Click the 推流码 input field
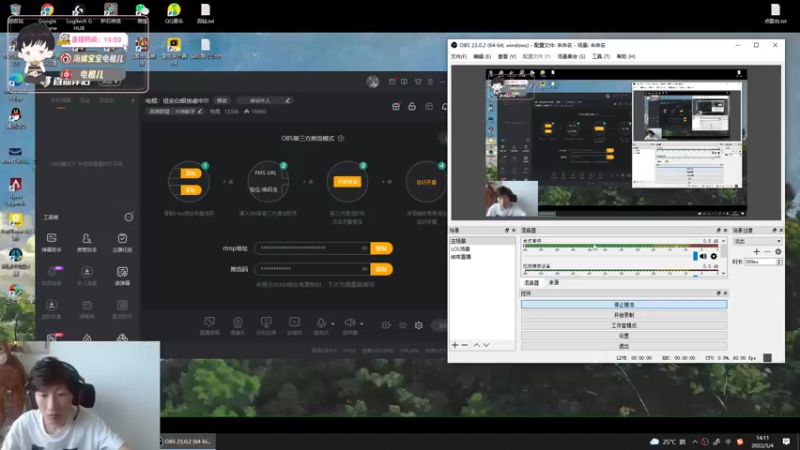 click(312, 269)
